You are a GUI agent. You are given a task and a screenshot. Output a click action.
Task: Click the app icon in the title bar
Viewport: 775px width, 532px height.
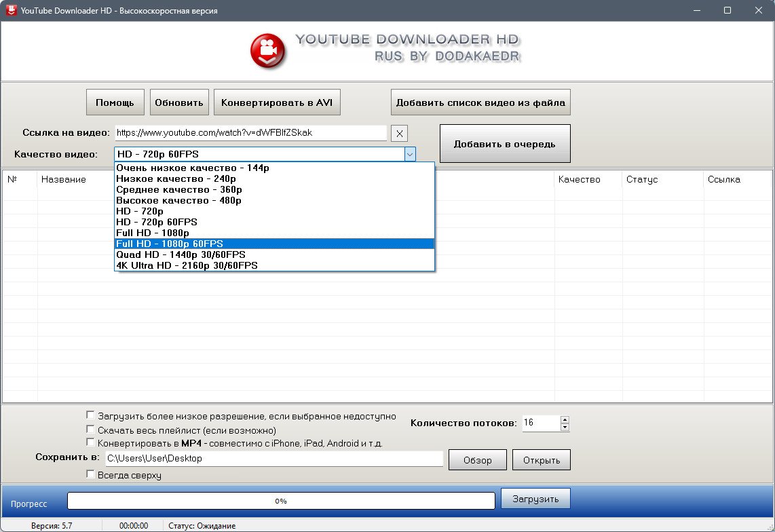point(11,10)
